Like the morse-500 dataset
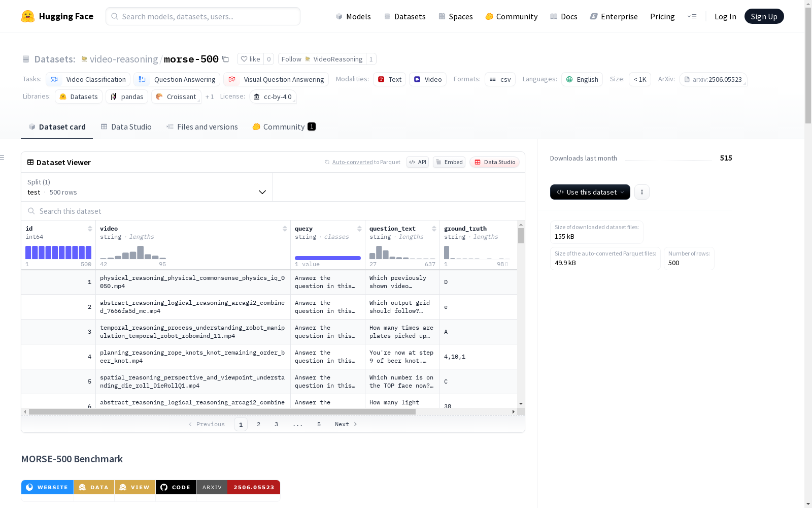This screenshot has height=508, width=812. (250, 59)
